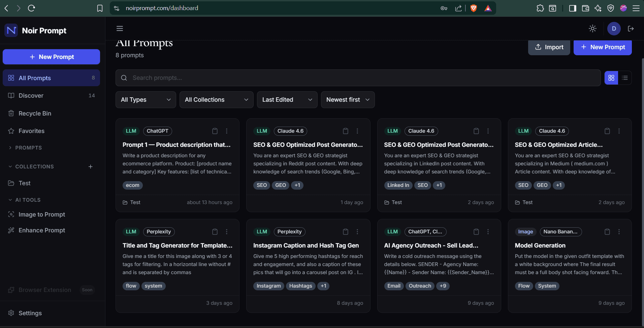Open the browser extensions puzzle icon
The height and width of the screenshot is (328, 644).
click(x=540, y=8)
